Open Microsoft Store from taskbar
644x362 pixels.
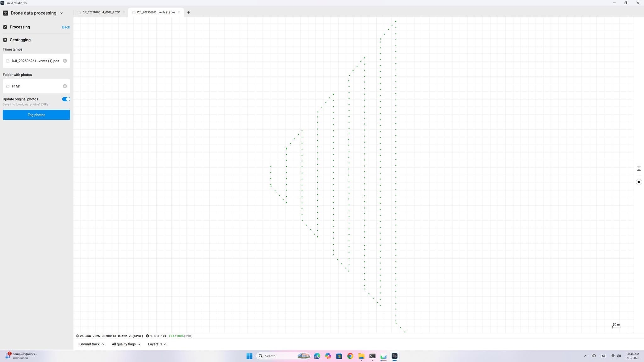(339, 356)
